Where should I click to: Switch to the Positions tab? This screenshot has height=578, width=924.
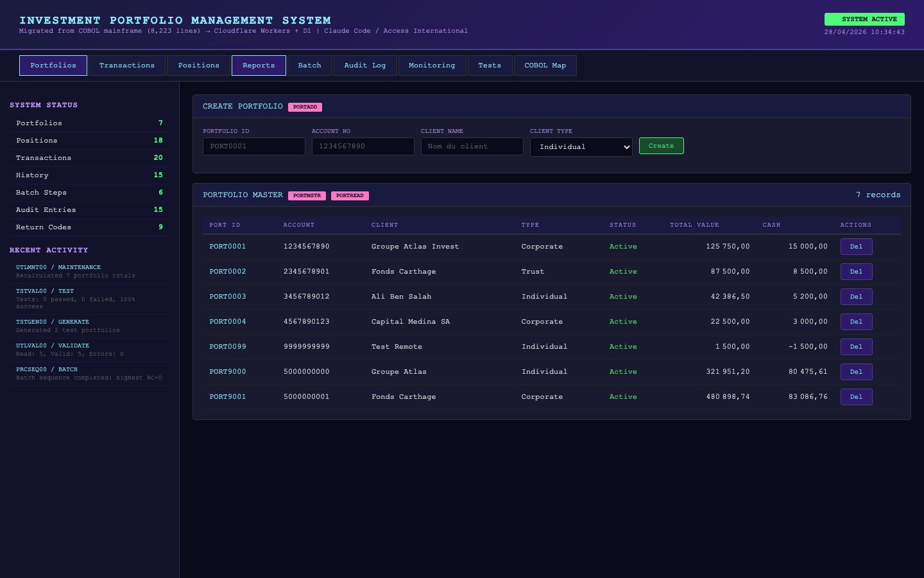click(x=198, y=66)
